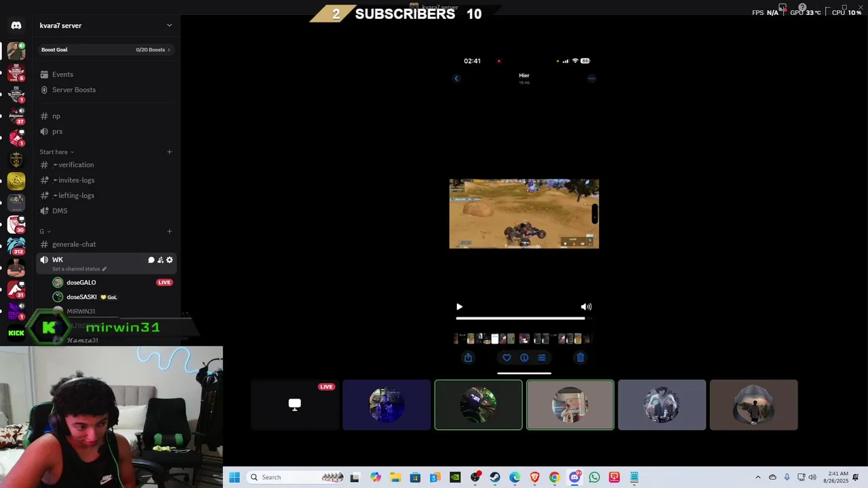Open Discord direct messages home icon

16,26
